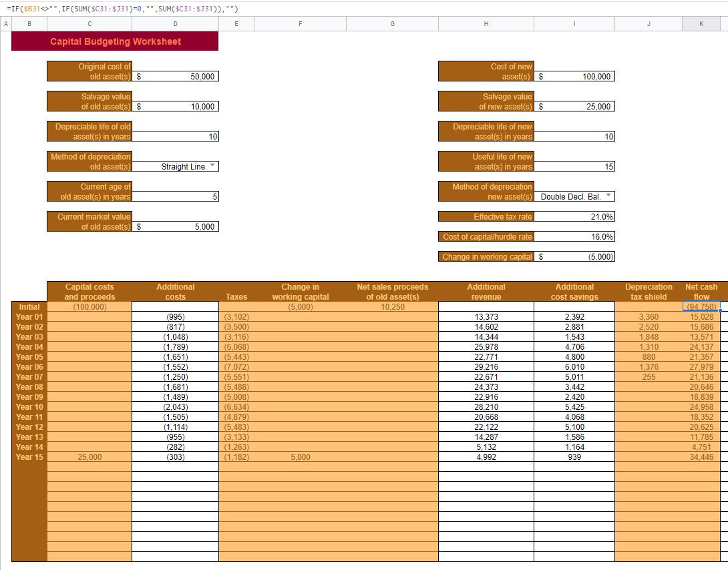Select column H header
This screenshot has height=570, width=728.
click(486, 23)
